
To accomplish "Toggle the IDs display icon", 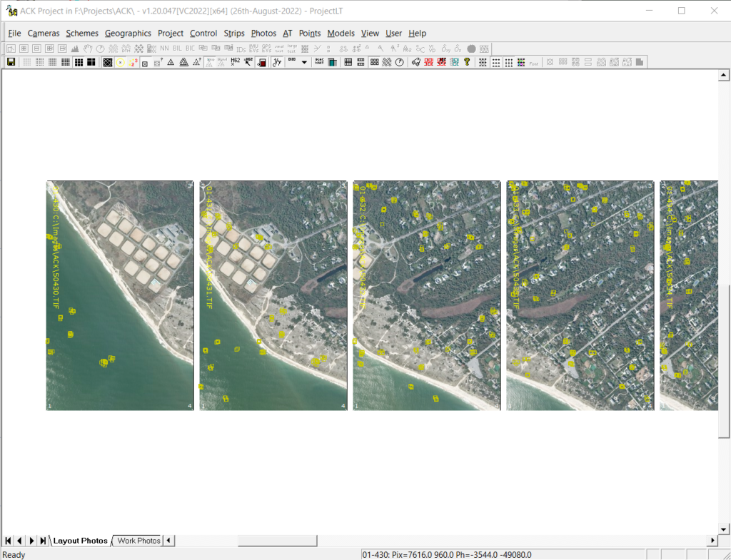I will pos(241,49).
